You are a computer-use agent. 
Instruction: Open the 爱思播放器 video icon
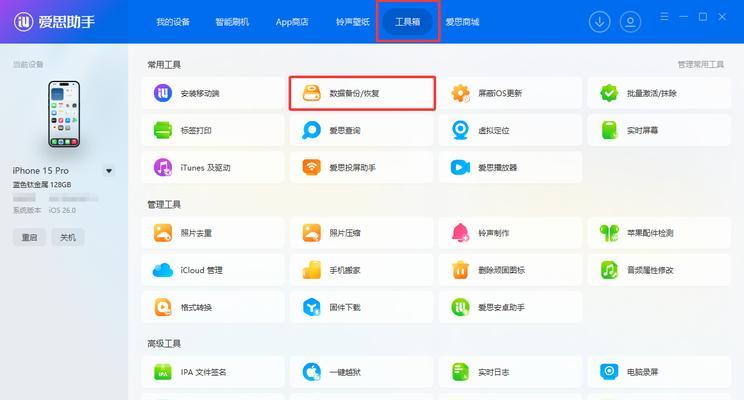click(x=460, y=167)
